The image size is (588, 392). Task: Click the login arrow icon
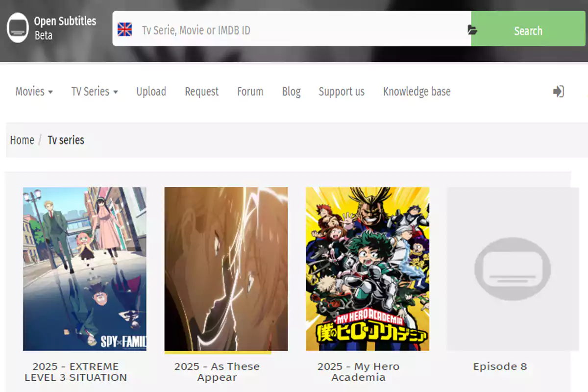[558, 91]
